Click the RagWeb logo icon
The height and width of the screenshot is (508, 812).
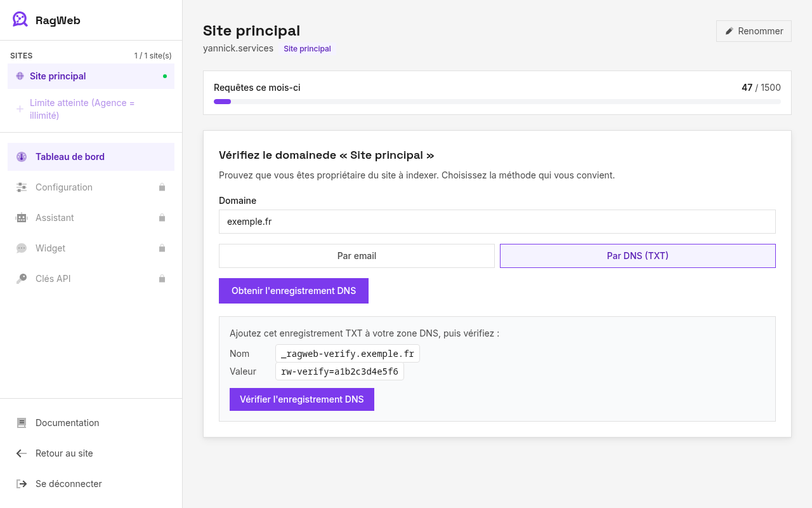point(20,20)
